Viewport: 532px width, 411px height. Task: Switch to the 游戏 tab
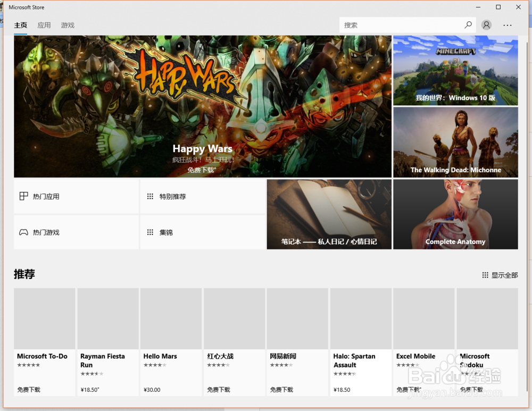(68, 26)
